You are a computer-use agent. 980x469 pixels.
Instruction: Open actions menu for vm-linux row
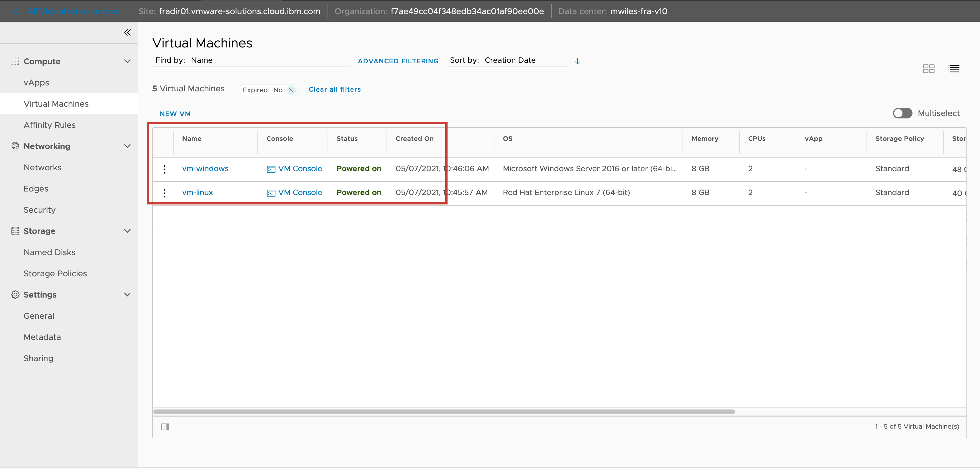click(x=164, y=193)
